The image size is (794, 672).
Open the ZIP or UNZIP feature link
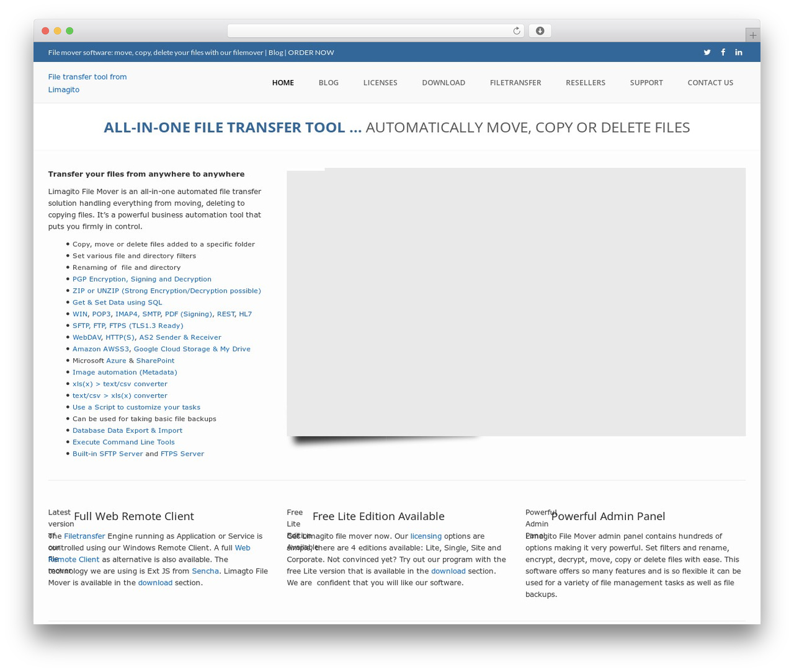coord(167,291)
